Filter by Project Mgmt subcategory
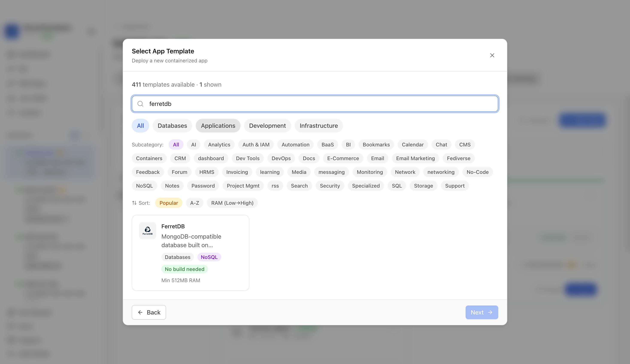This screenshot has height=364, width=630. (243, 186)
